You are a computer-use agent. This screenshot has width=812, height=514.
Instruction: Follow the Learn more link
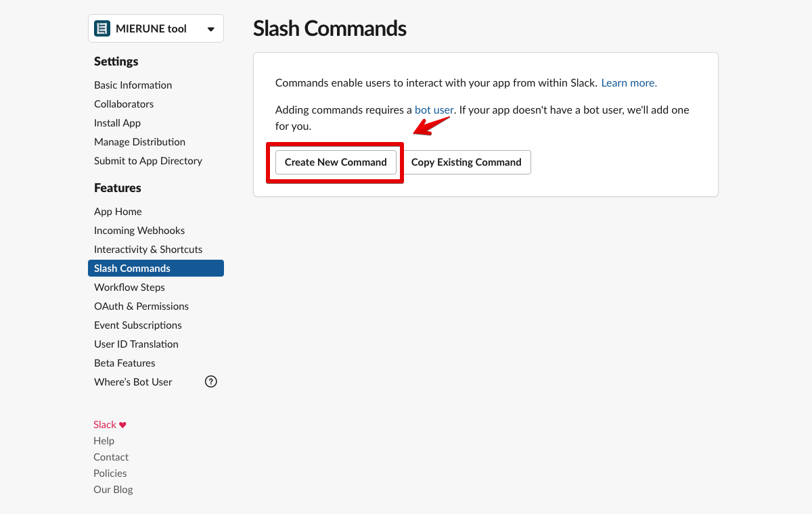(x=629, y=83)
